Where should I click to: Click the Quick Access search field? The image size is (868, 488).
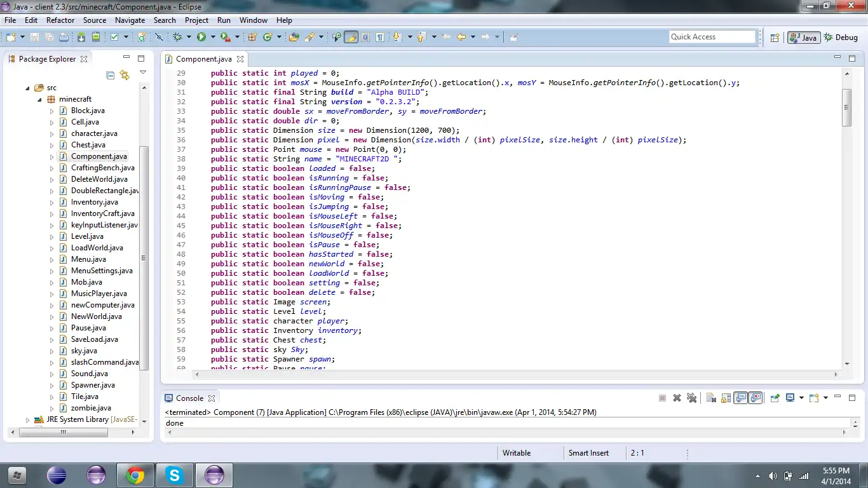tap(712, 37)
